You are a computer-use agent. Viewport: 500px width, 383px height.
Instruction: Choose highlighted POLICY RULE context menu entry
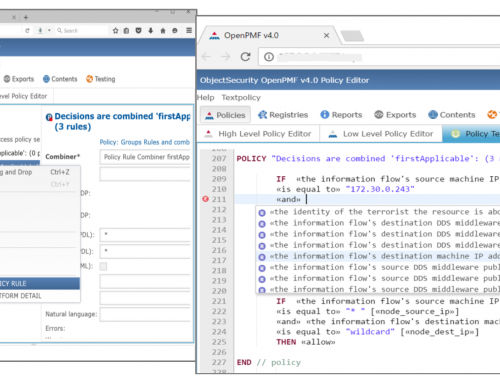(39, 284)
